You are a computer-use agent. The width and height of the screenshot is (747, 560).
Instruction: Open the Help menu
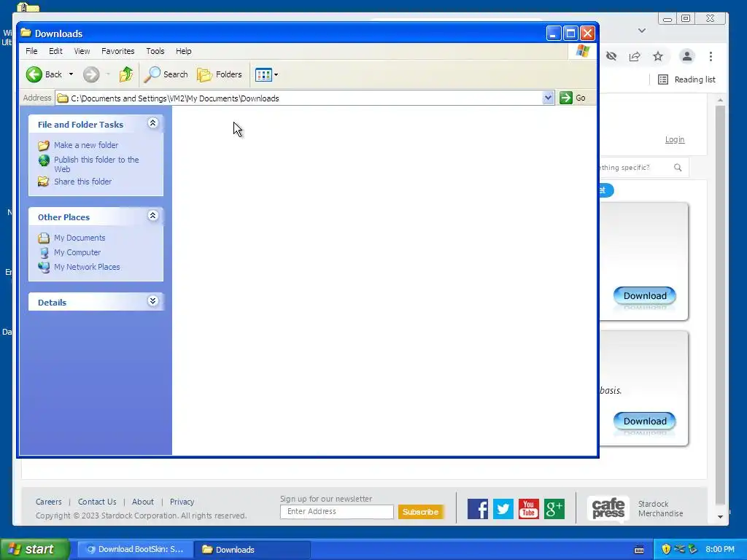coord(183,51)
